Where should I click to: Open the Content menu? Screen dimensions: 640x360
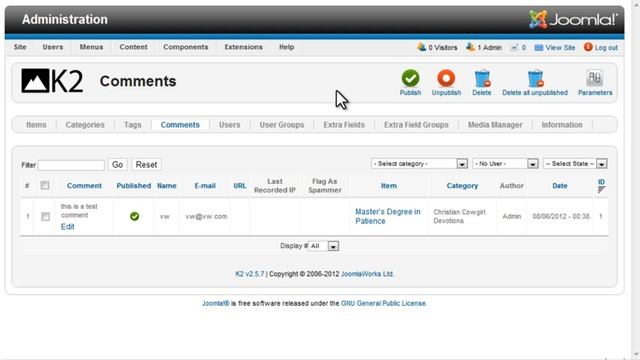[133, 47]
